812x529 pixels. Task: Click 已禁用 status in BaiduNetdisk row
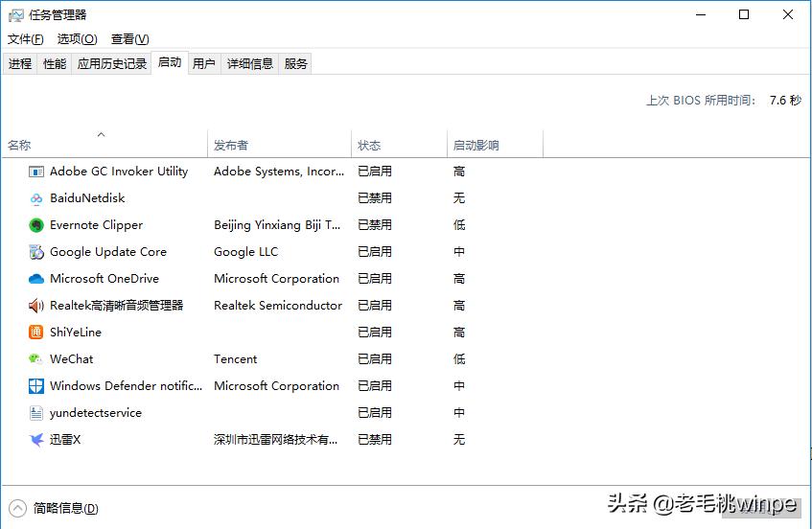(375, 198)
